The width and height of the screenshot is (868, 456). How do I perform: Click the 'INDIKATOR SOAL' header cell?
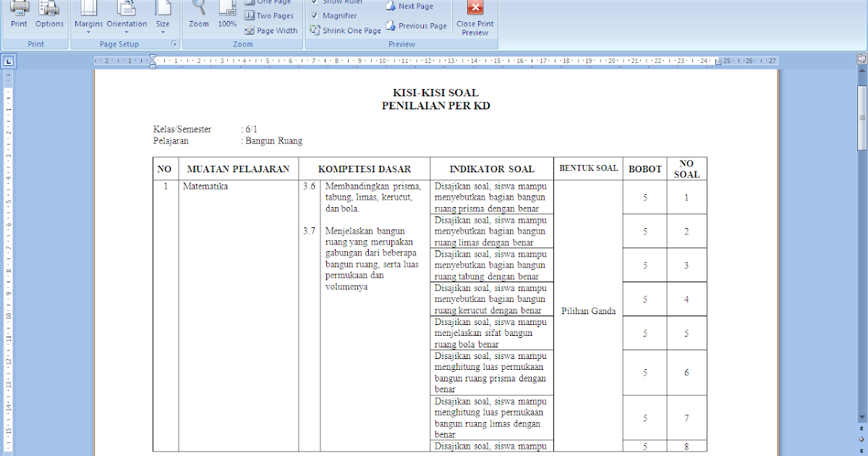(492, 169)
